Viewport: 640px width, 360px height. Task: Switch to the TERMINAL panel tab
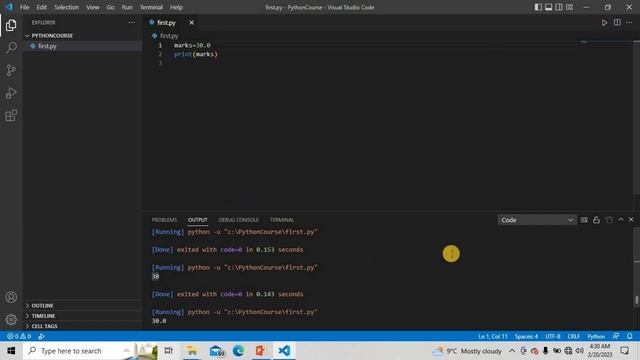coord(282,220)
